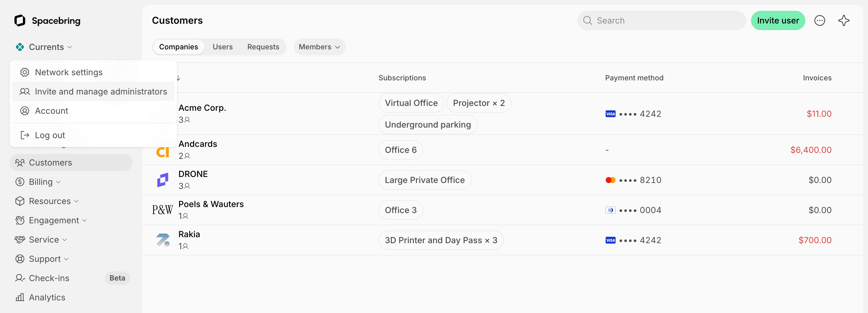Click the Rakia company logo
868x313 pixels.
[162, 240]
